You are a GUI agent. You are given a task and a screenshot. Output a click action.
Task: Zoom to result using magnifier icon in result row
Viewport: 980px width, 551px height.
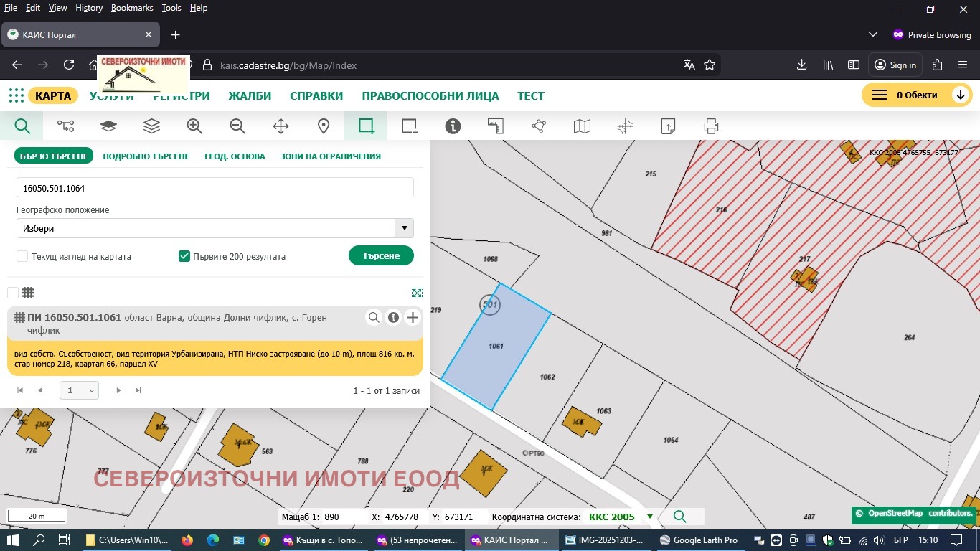[x=374, y=318]
